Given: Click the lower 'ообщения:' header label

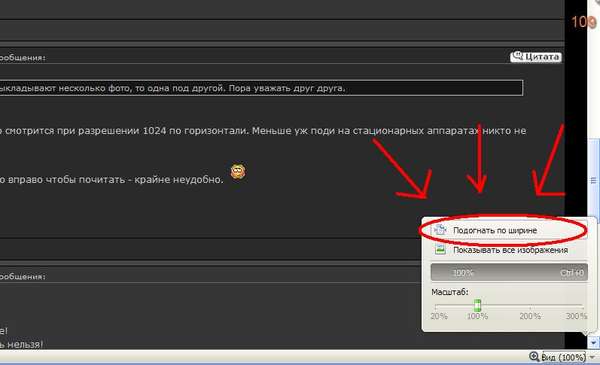Looking at the screenshot, I should pos(23,276).
